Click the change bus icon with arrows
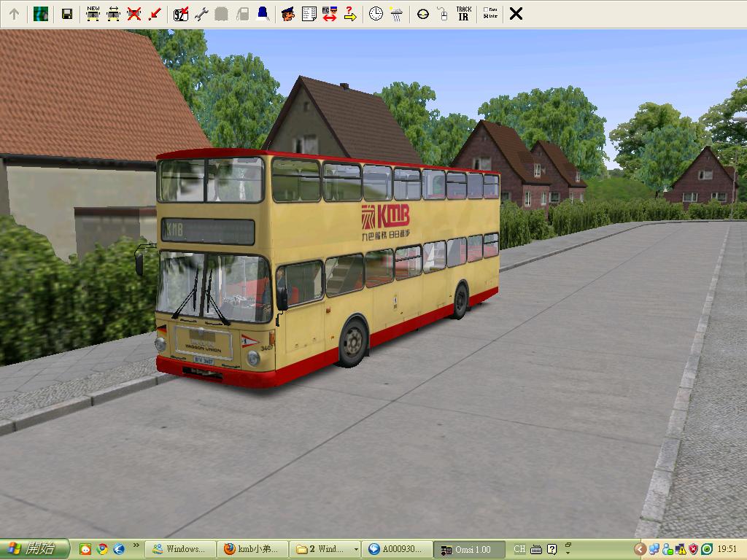Image resolution: width=747 pixels, height=560 pixels. click(113, 14)
